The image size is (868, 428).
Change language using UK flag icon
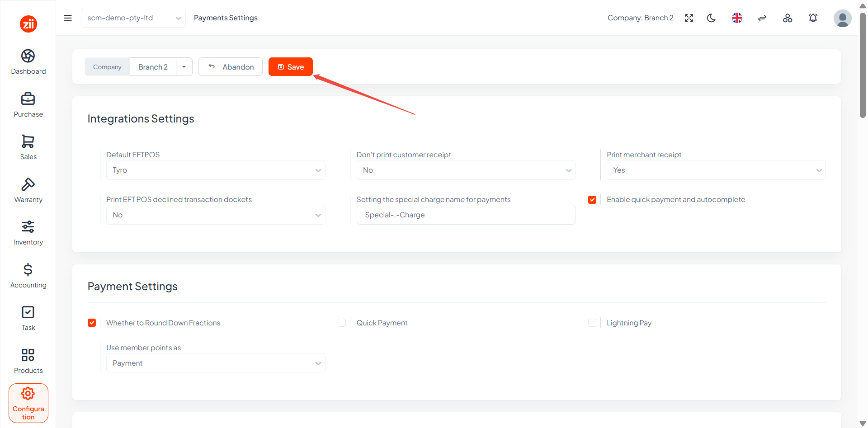coord(737,18)
